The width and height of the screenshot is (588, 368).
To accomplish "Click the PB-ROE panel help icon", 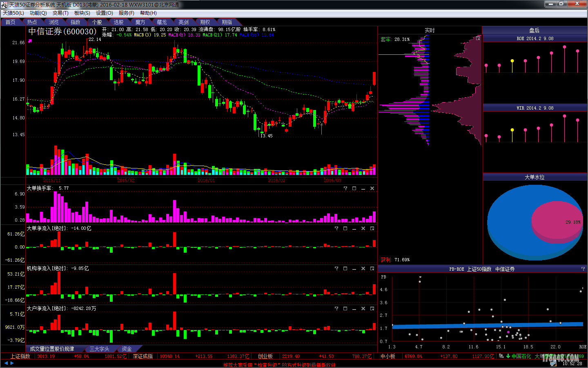I will click(x=583, y=269).
